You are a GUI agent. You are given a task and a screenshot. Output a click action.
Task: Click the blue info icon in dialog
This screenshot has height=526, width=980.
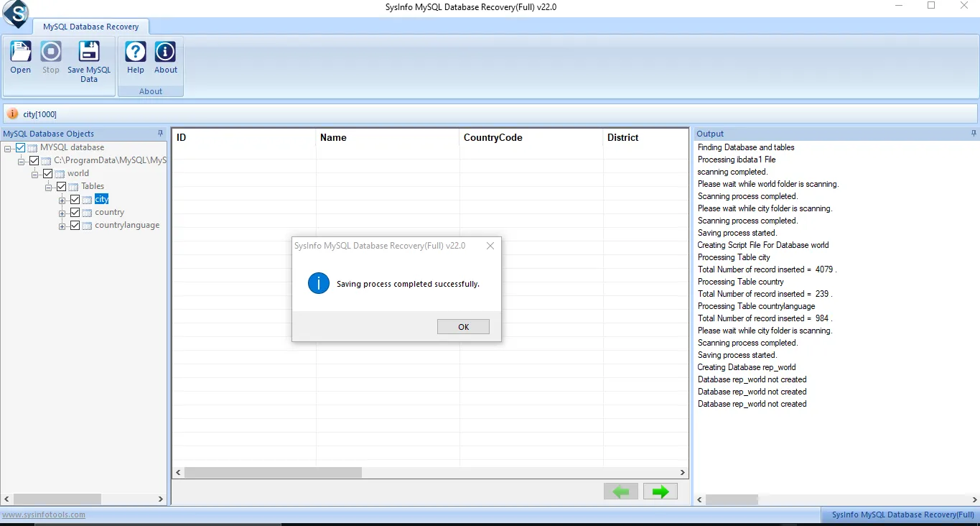click(x=319, y=283)
